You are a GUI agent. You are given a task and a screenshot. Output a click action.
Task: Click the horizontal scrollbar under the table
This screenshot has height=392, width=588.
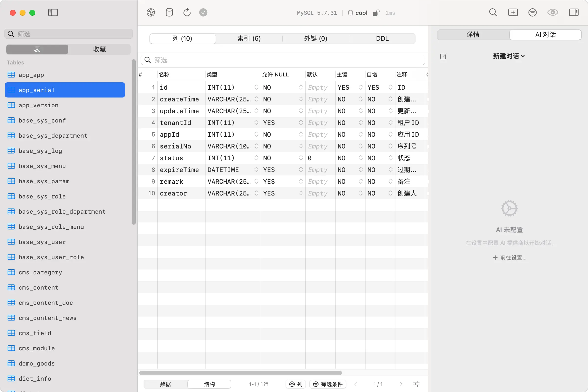240,373
